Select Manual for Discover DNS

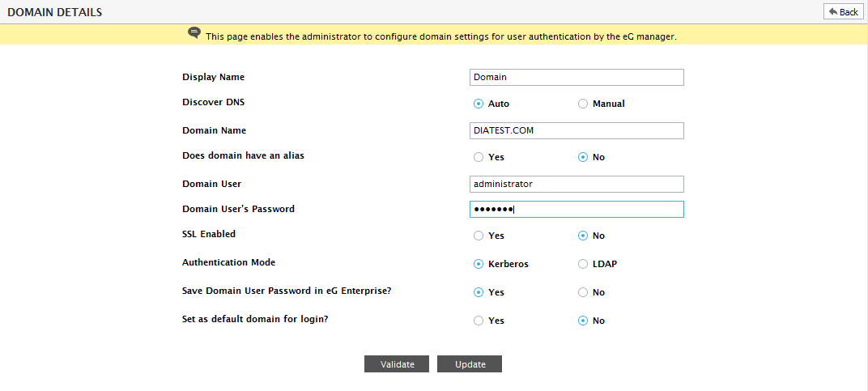tap(582, 104)
